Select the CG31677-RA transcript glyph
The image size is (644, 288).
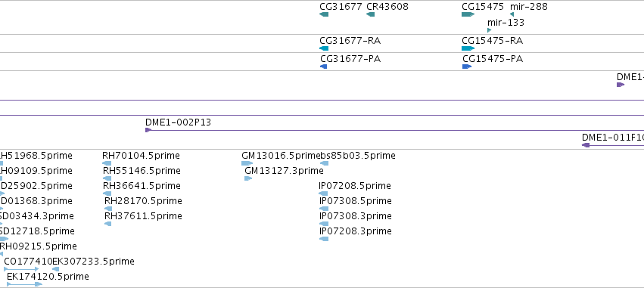coord(324,48)
